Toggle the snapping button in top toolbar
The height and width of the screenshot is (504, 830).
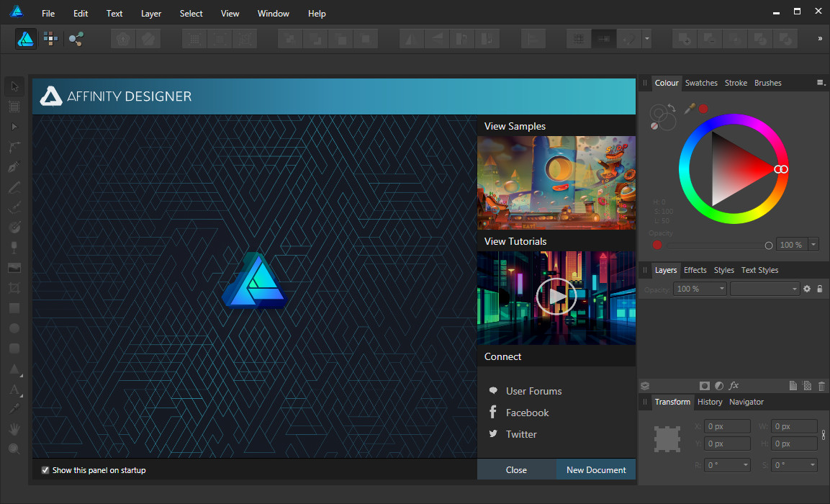coord(629,39)
